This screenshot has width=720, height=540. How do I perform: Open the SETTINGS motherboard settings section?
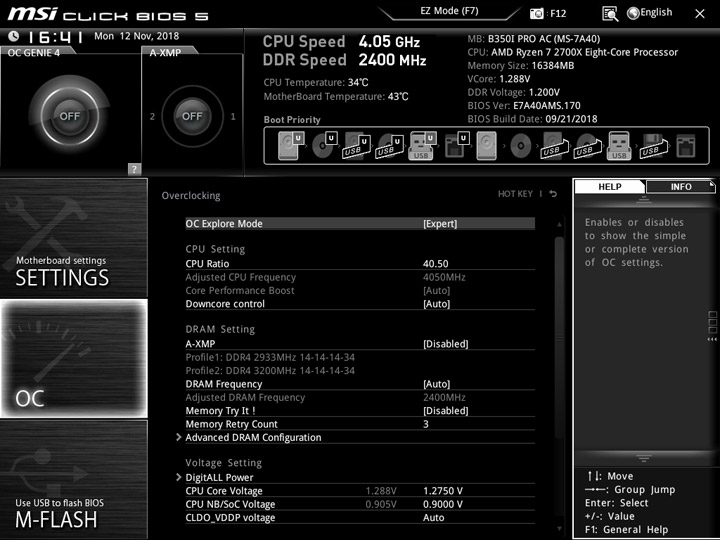[x=73, y=238]
